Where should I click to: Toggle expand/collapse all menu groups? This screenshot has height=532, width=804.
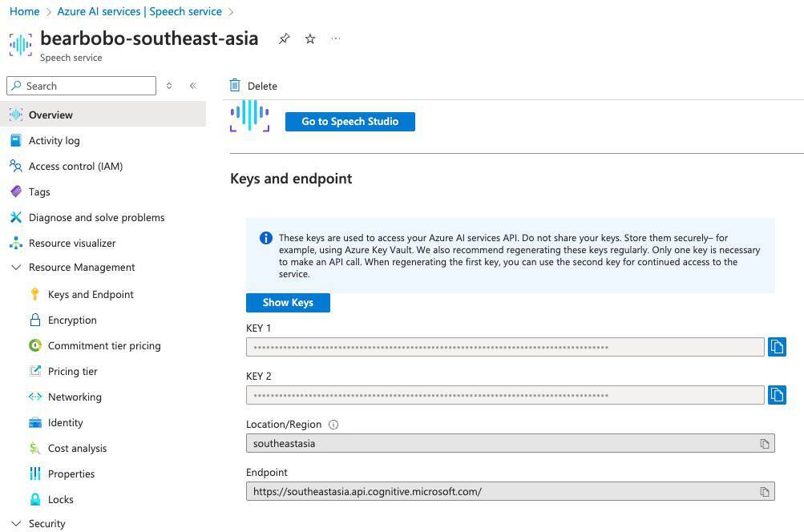pyautogui.click(x=169, y=86)
